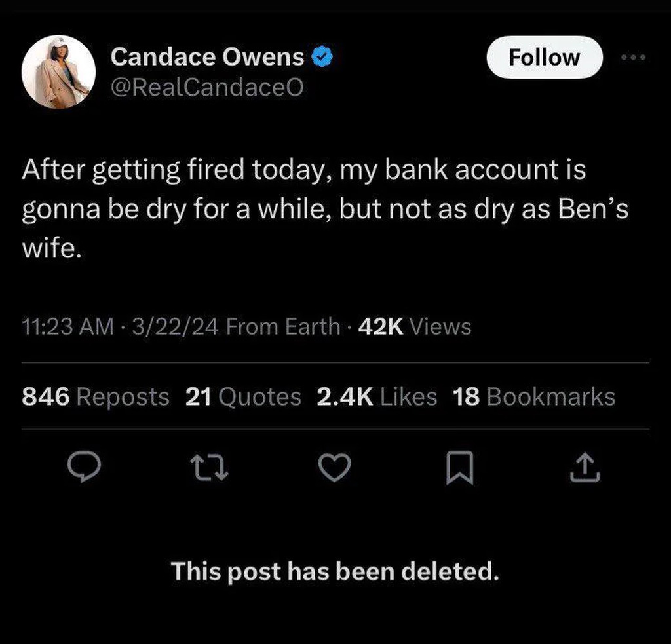View the 21 Quotes list
The height and width of the screenshot is (644, 671).
click(243, 396)
